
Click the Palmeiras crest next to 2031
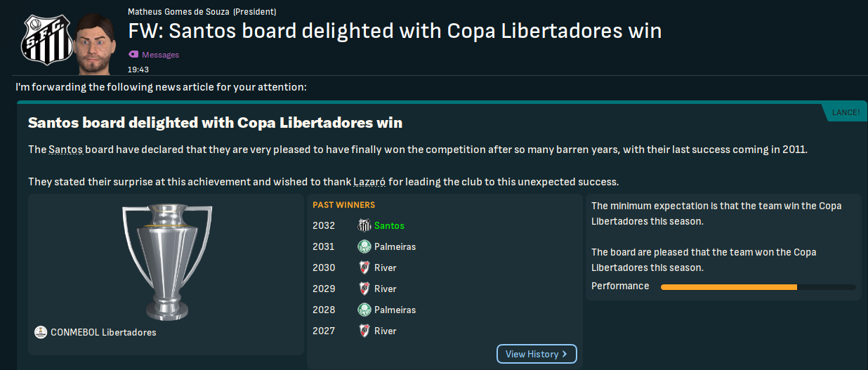pos(364,246)
